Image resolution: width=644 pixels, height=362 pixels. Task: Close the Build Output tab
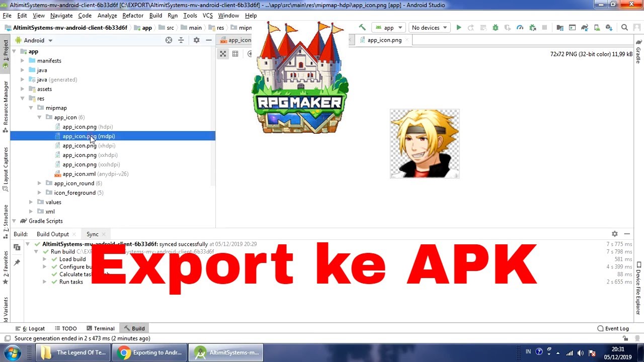click(73, 234)
